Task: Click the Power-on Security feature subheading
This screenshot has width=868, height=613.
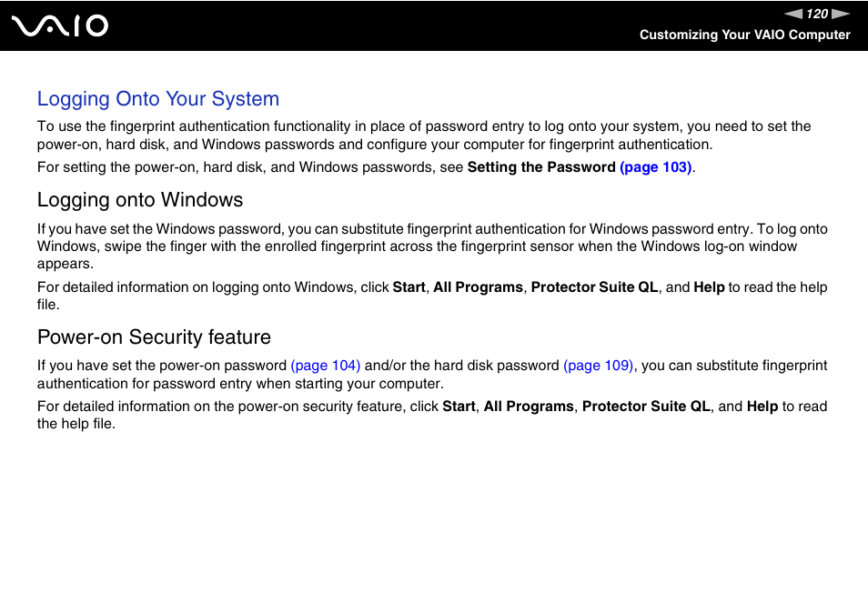Action: [154, 337]
